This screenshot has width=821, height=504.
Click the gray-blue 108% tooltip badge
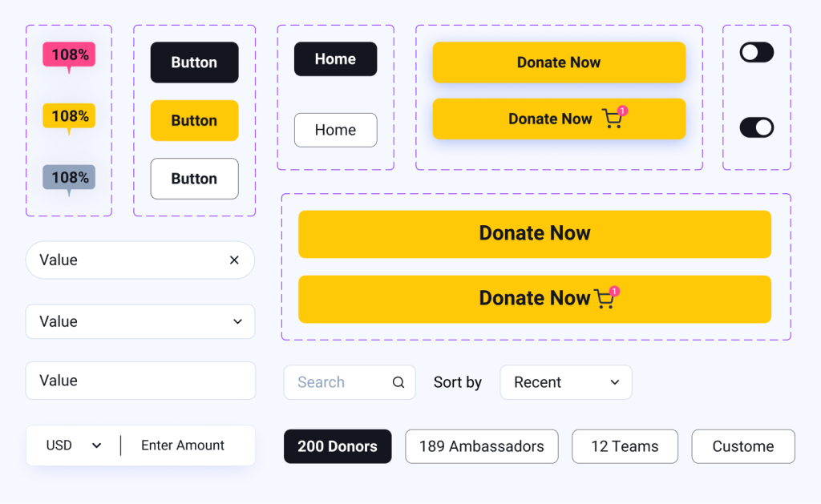(69, 177)
